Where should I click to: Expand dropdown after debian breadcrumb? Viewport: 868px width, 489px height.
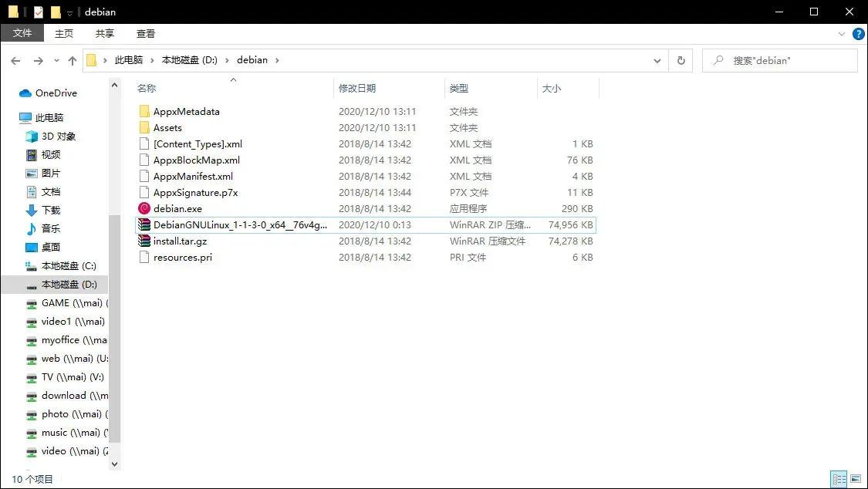[277, 59]
